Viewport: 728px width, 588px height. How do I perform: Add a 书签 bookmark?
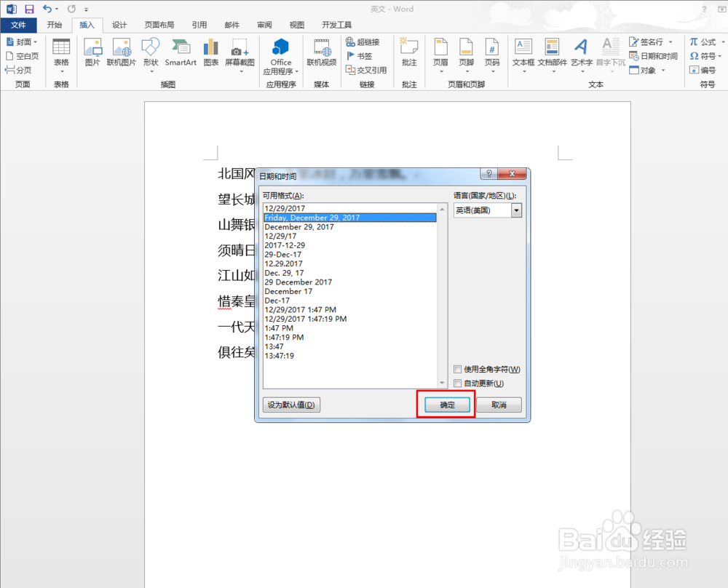[x=360, y=56]
